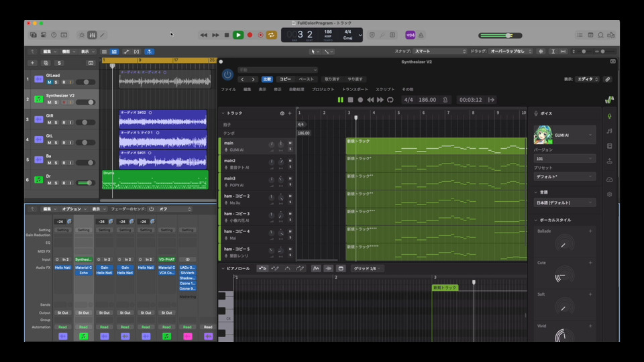644x362 pixels.
Task: Open the スクリプト menu in Synthesizer V
Action: [x=384, y=89]
